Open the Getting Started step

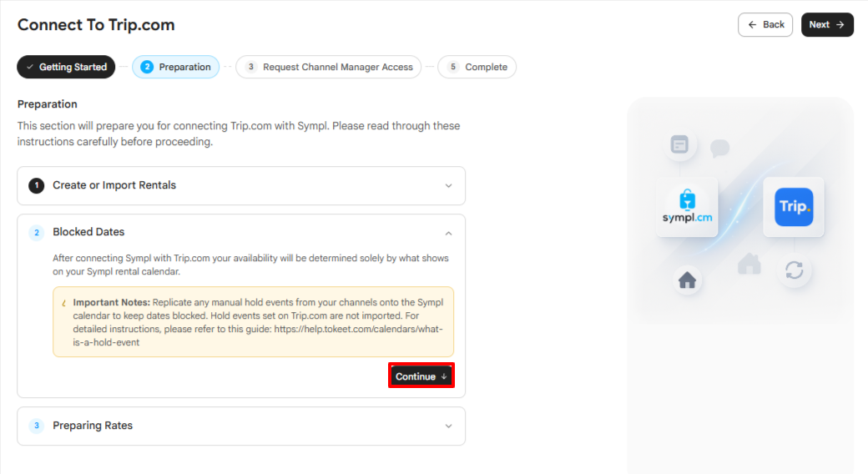[67, 67]
